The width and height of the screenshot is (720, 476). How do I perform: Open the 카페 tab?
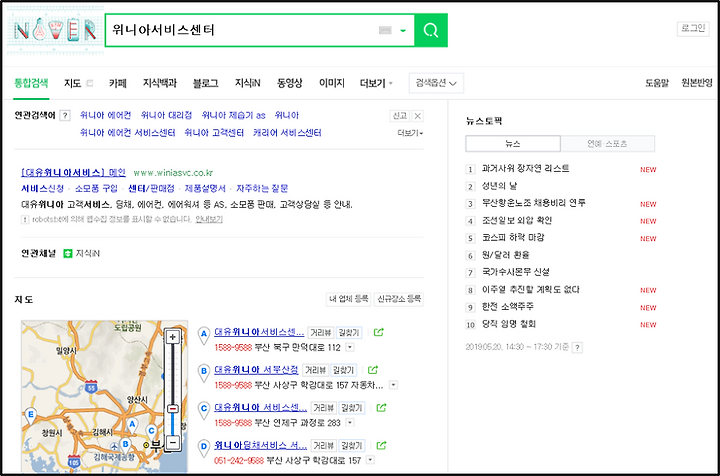click(118, 83)
